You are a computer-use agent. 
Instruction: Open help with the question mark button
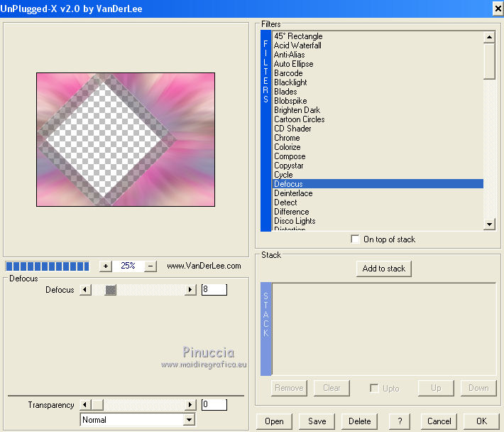click(x=400, y=421)
